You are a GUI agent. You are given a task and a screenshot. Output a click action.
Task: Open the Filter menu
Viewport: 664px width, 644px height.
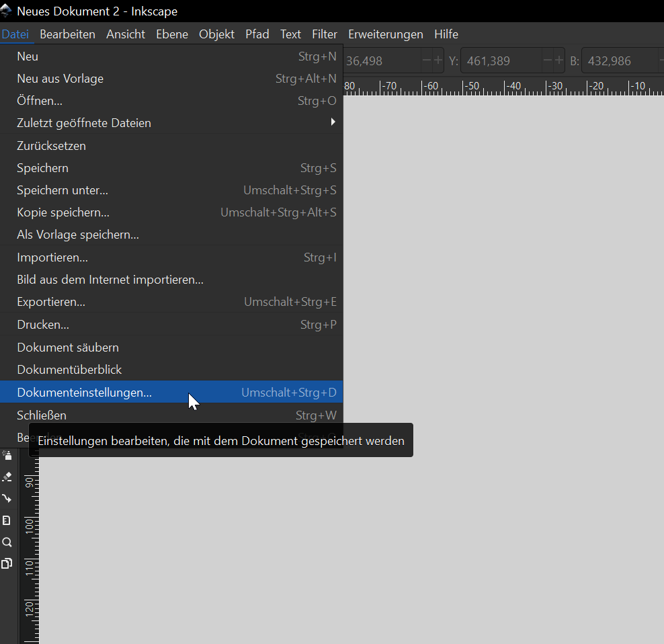pyautogui.click(x=325, y=34)
